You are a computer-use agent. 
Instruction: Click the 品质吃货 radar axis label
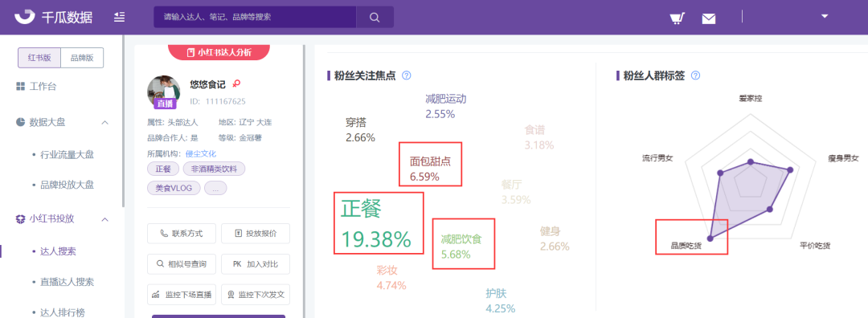pyautogui.click(x=686, y=246)
